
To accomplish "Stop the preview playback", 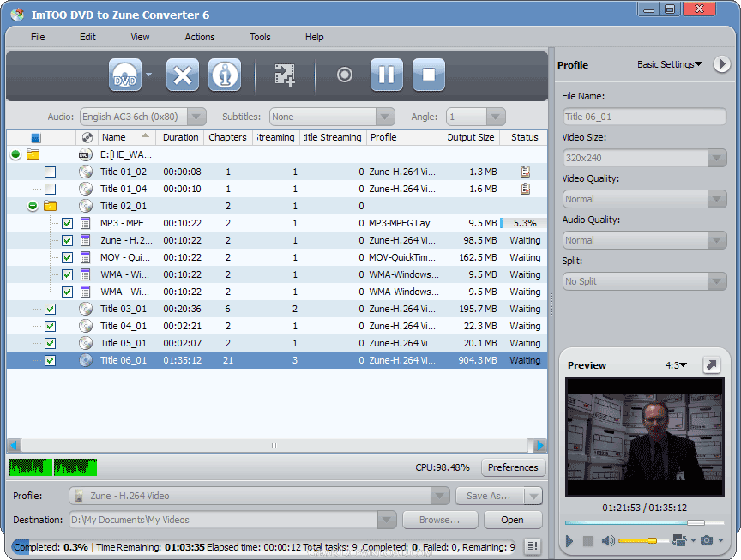I will [587, 540].
